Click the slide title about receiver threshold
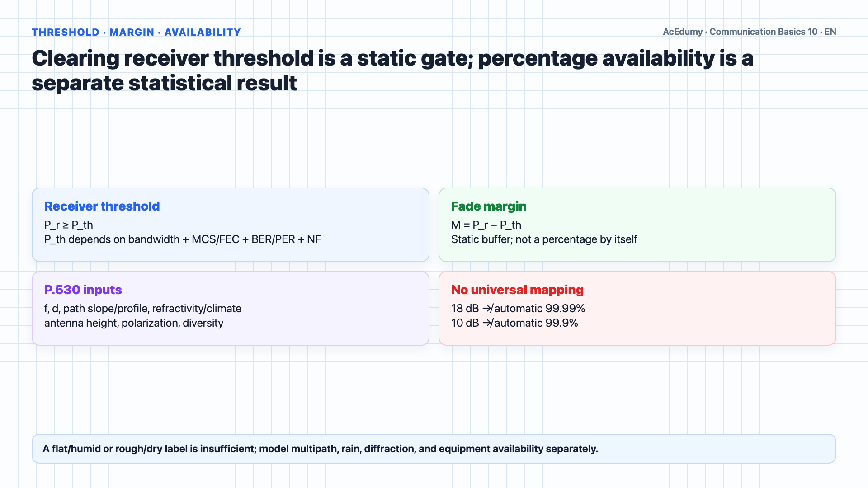The width and height of the screenshot is (868, 488). (x=392, y=70)
